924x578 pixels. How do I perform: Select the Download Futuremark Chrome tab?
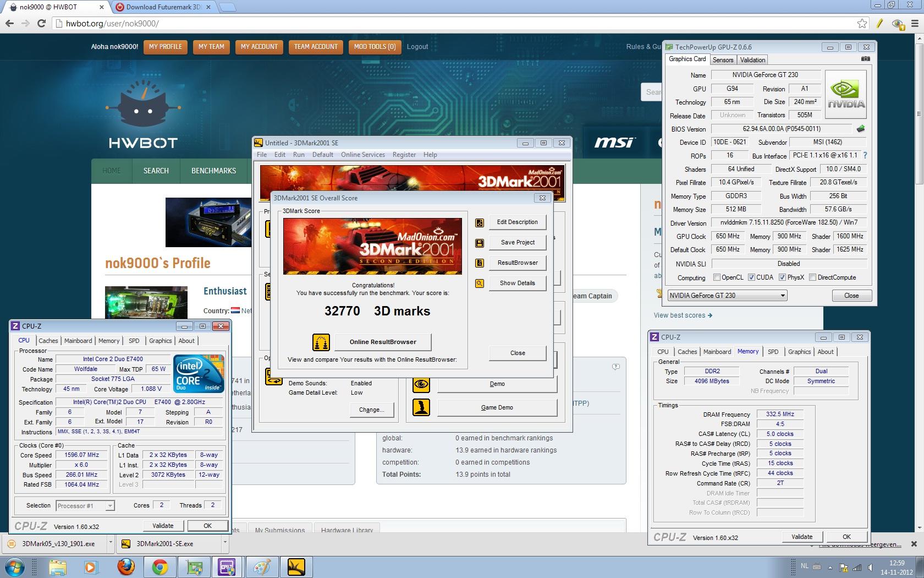tap(163, 7)
